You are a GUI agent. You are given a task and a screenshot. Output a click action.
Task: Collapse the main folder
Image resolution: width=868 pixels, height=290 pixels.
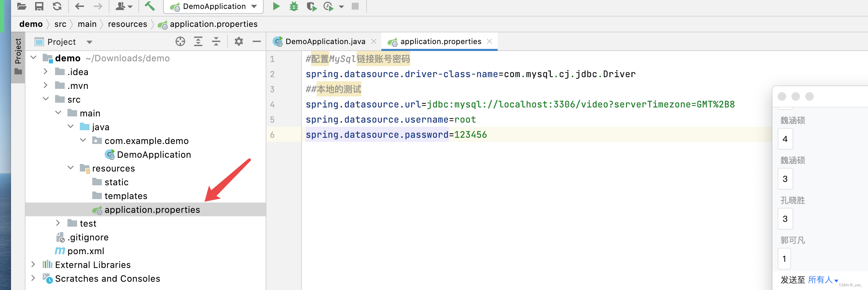pyautogui.click(x=58, y=113)
